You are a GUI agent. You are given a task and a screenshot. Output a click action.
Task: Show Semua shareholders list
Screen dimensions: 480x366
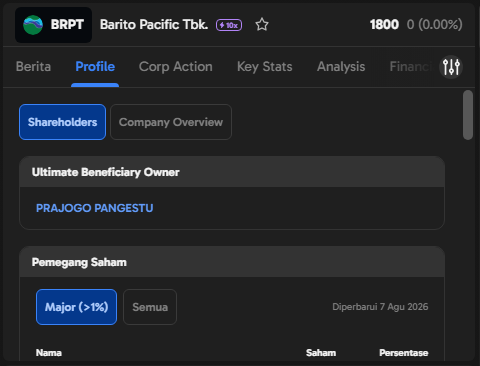[x=150, y=307]
